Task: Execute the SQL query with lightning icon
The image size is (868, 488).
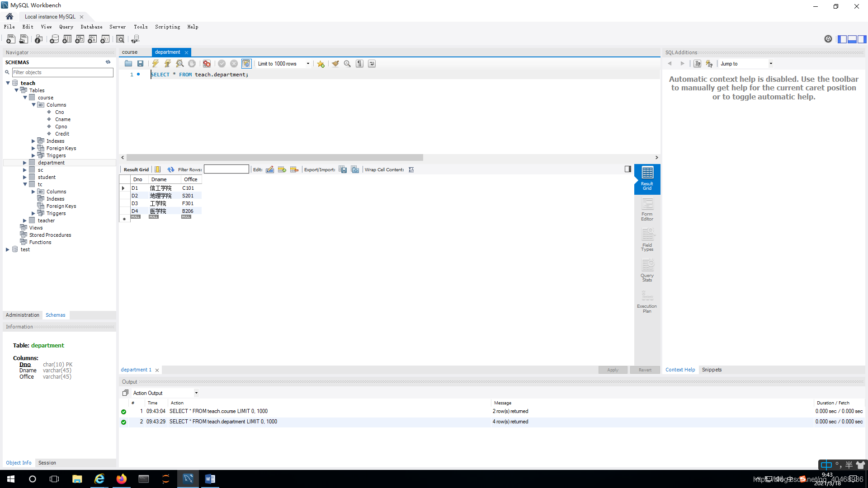Action: [x=155, y=64]
